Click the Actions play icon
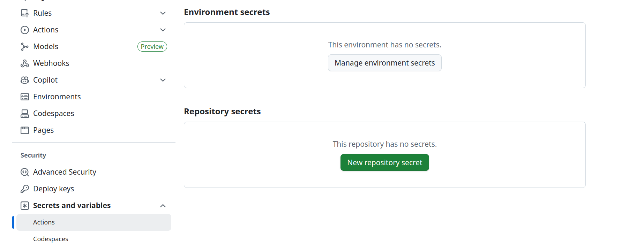The width and height of the screenshot is (644, 252). pyautogui.click(x=25, y=30)
